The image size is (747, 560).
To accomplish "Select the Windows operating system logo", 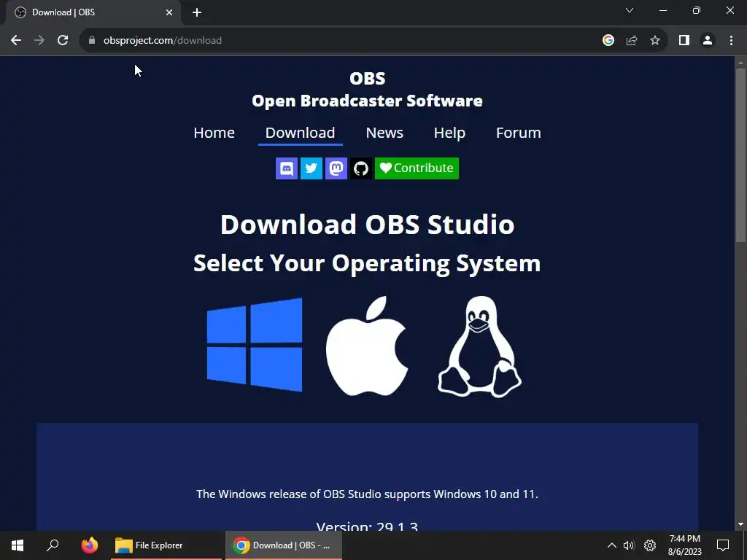I will (255, 345).
